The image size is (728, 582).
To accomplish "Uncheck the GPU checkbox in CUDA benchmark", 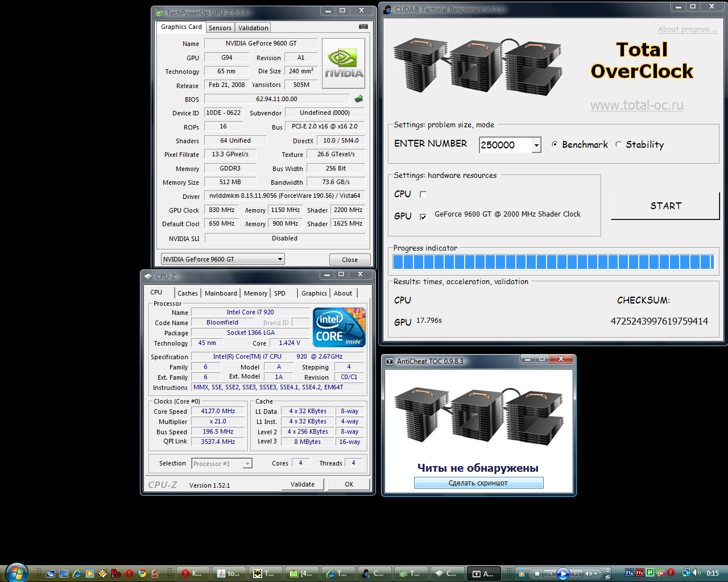I will [423, 217].
